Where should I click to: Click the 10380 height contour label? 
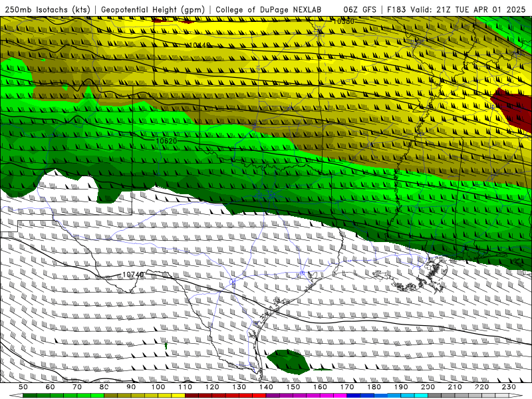pyautogui.click(x=343, y=21)
